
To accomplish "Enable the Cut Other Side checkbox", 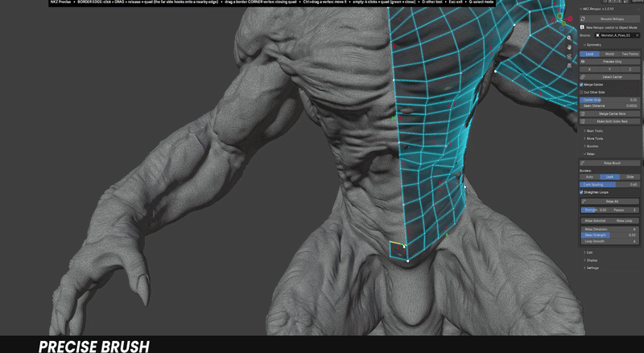I will click(581, 92).
